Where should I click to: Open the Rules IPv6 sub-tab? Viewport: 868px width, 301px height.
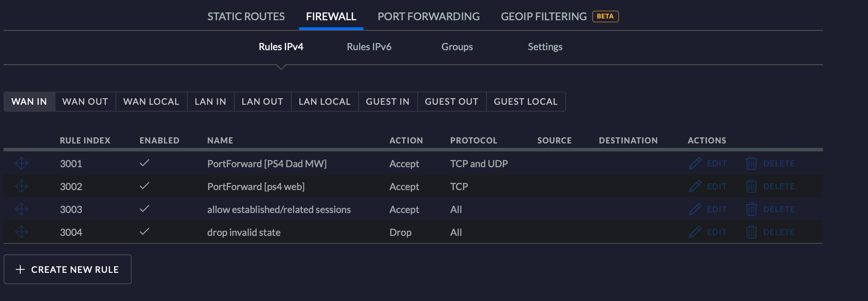point(369,47)
